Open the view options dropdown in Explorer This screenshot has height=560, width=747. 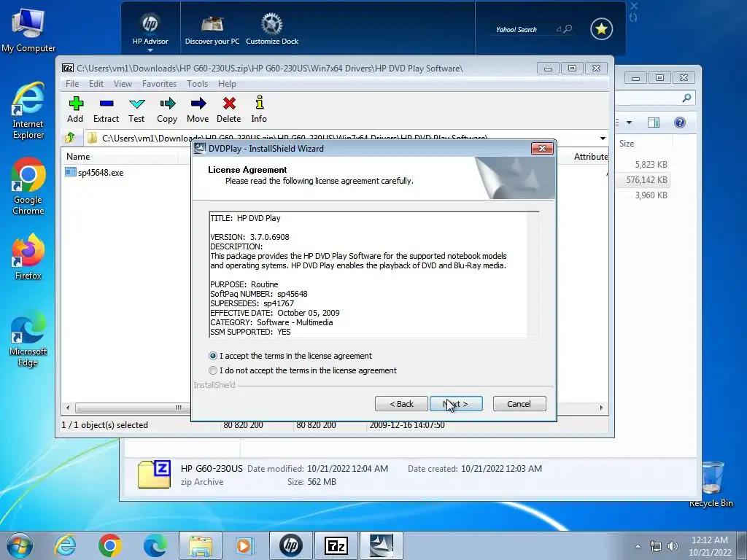(x=629, y=122)
